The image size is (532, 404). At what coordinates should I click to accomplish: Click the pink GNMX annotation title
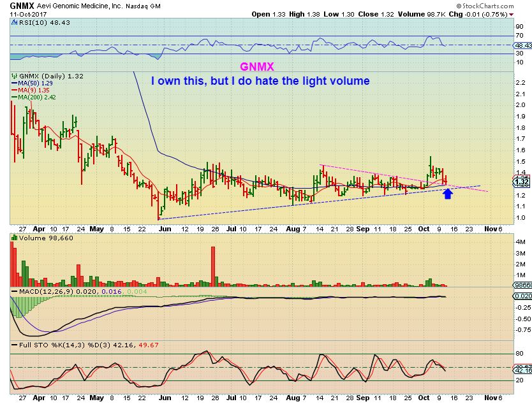257,67
